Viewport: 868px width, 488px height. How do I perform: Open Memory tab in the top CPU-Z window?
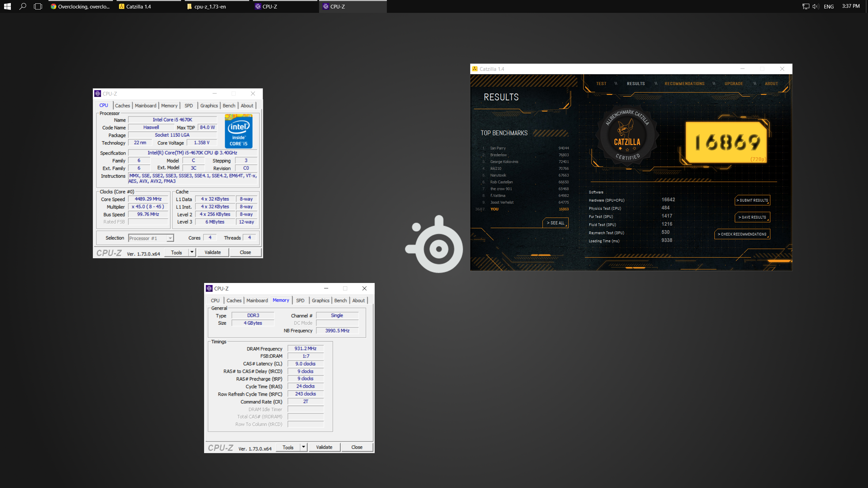click(x=169, y=105)
